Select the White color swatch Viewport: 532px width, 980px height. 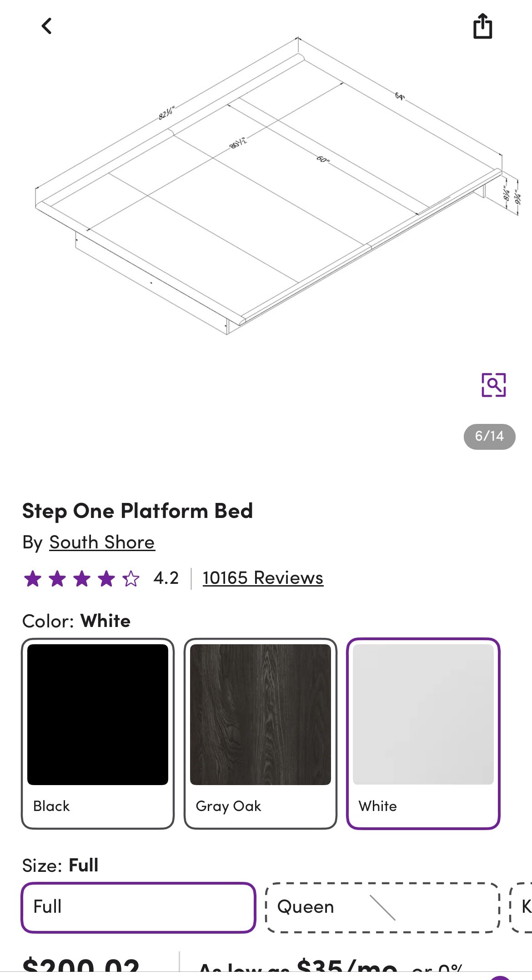point(423,733)
